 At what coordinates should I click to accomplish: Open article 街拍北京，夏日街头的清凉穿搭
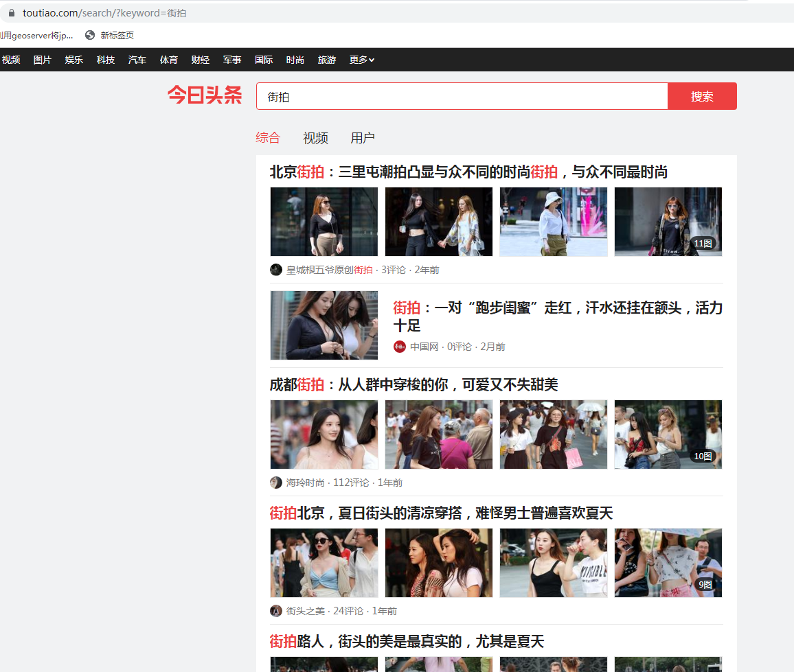(x=441, y=513)
